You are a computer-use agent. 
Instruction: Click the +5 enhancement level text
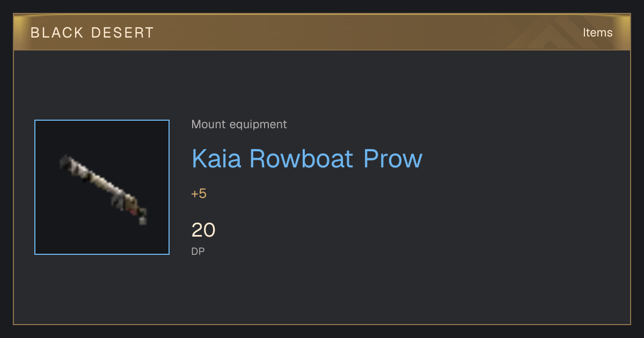click(x=199, y=194)
